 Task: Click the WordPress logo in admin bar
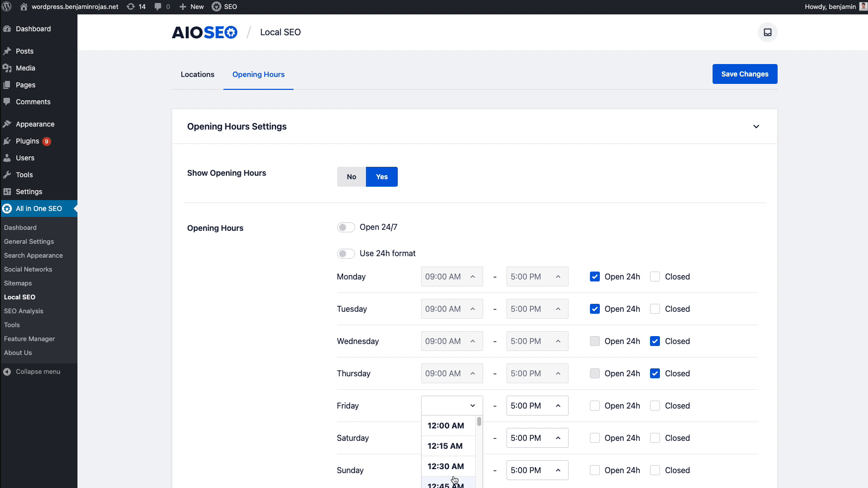[x=7, y=6]
